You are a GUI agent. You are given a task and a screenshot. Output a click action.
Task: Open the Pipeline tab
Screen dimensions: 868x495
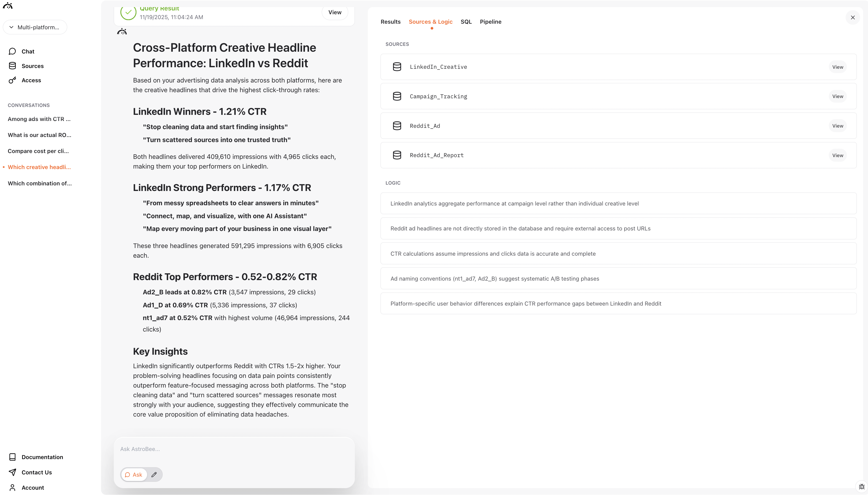click(491, 21)
